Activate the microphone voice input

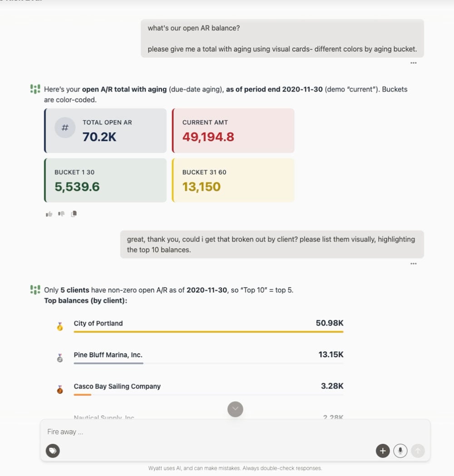(x=400, y=451)
